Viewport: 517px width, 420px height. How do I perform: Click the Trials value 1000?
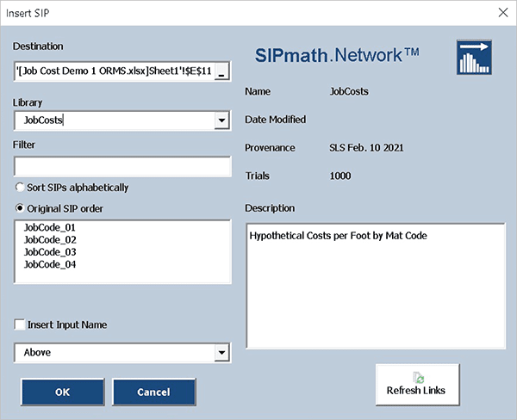[340, 176]
